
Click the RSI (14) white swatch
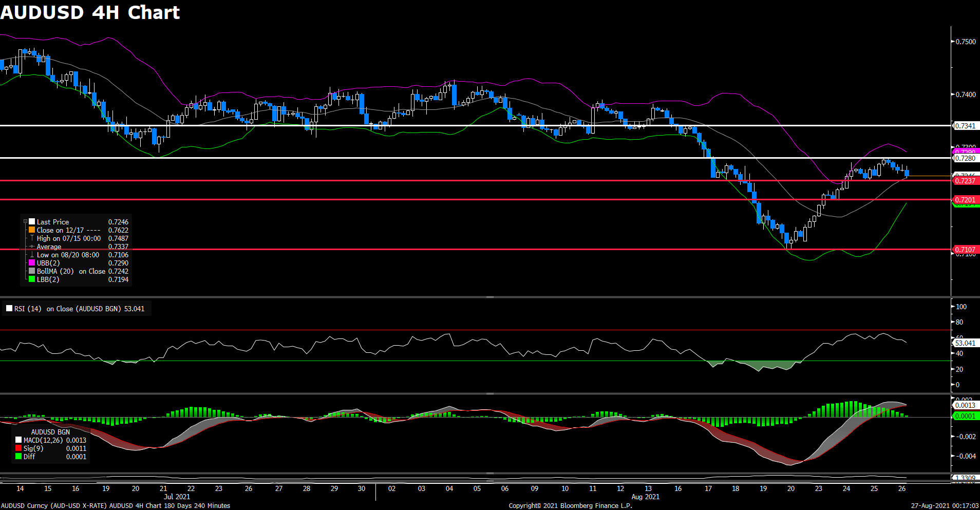[9, 309]
